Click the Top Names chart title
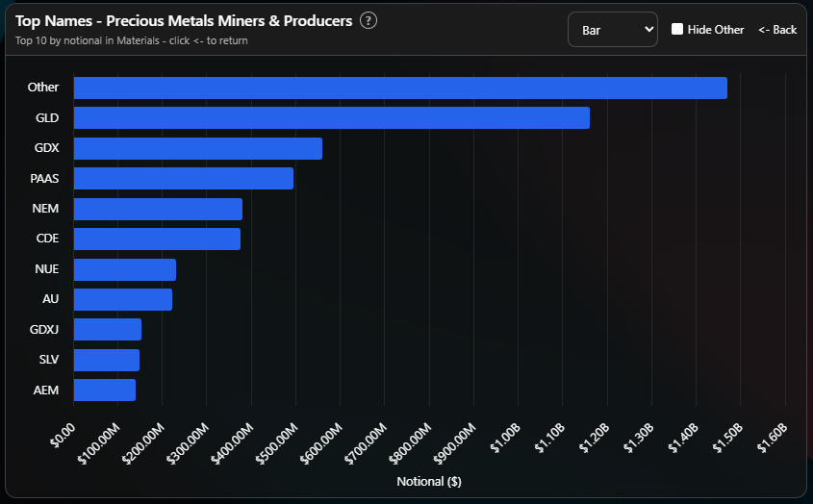This screenshot has width=813, height=504. pos(184,21)
